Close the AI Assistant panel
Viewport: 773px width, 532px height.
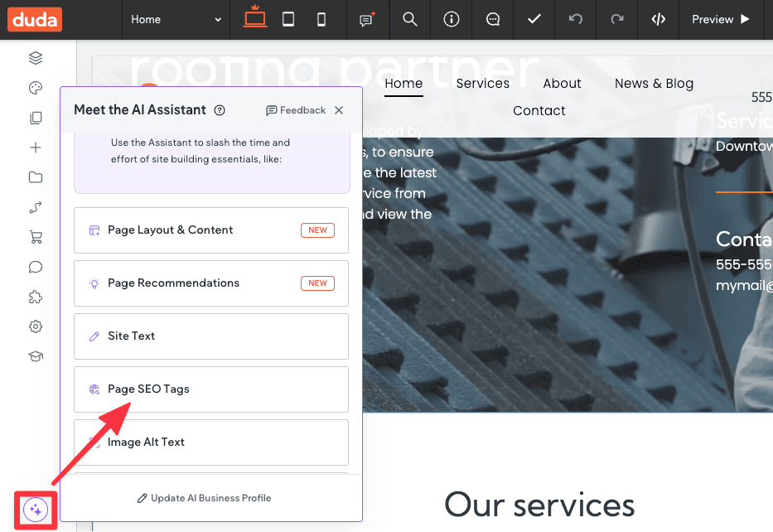click(339, 110)
